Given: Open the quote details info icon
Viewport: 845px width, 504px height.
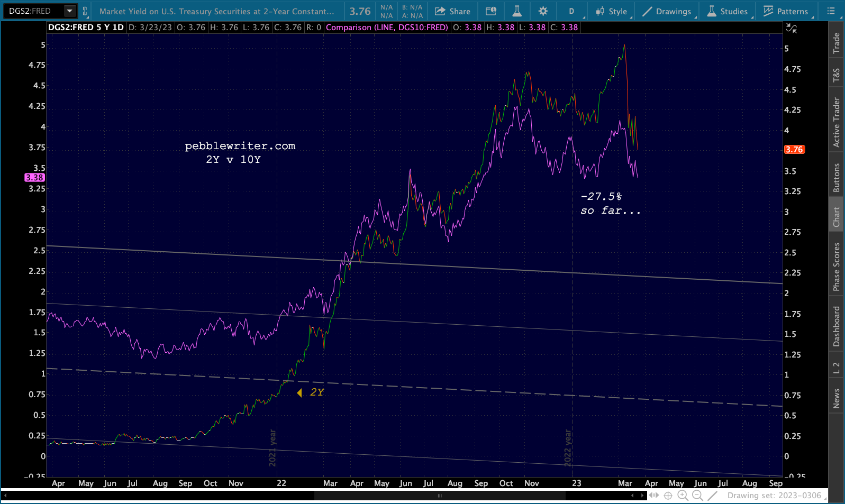Looking at the screenshot, I should coord(491,11).
